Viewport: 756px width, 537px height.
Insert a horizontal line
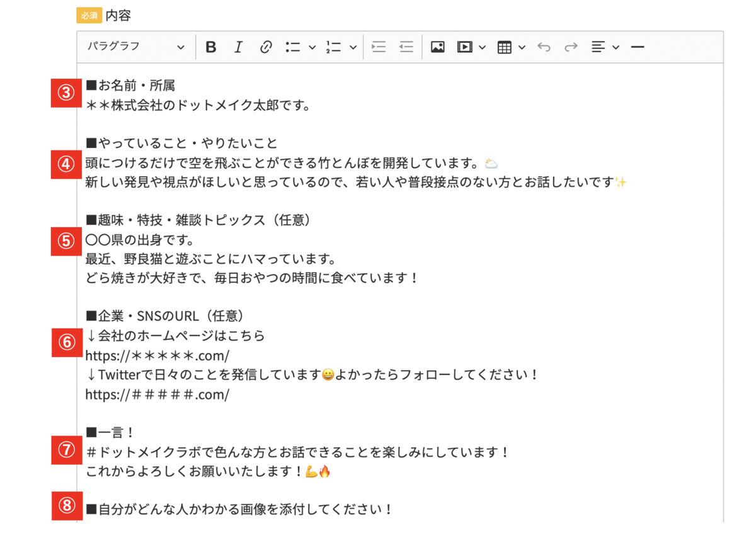tap(638, 47)
